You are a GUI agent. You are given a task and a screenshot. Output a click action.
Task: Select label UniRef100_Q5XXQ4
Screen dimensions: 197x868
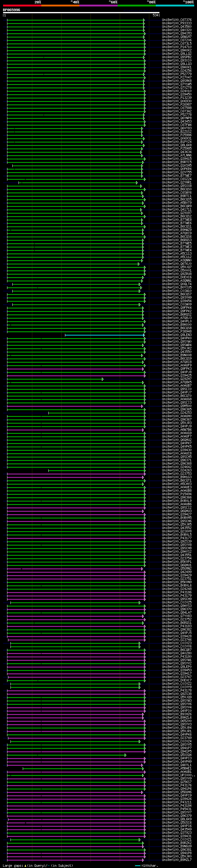coord(176,755)
